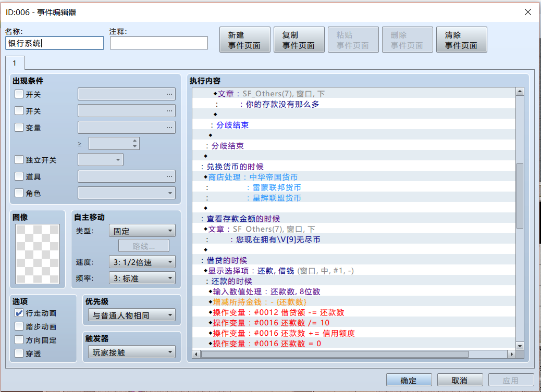541x392 pixels.
Task: Select the 查看存款金额的时候 branch line
Action: click(354, 219)
